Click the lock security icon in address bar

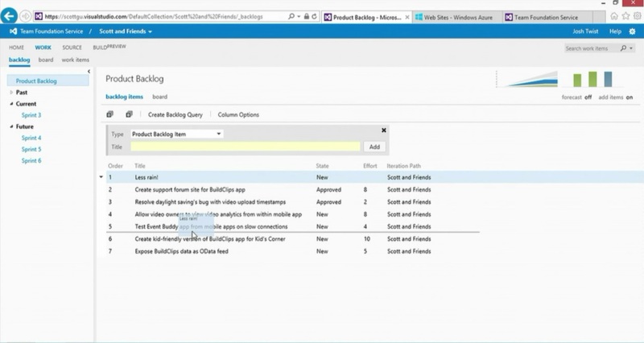pyautogui.click(x=307, y=16)
